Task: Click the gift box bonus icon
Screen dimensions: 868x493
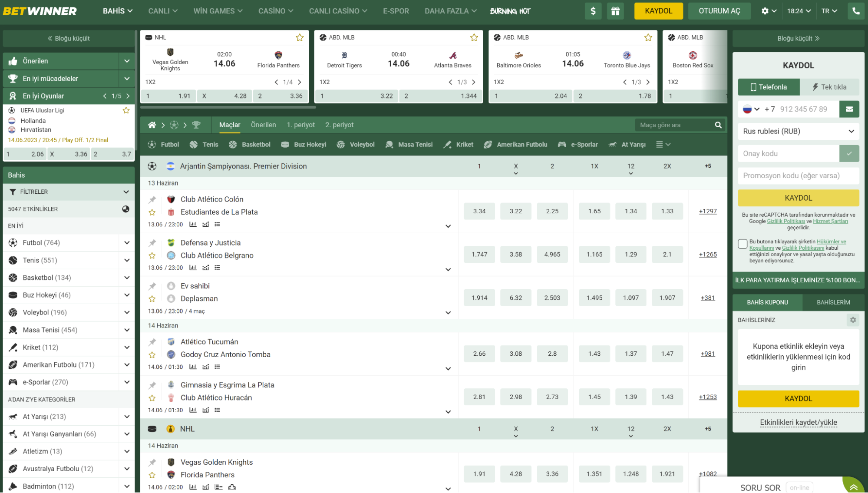Action: 615,11
